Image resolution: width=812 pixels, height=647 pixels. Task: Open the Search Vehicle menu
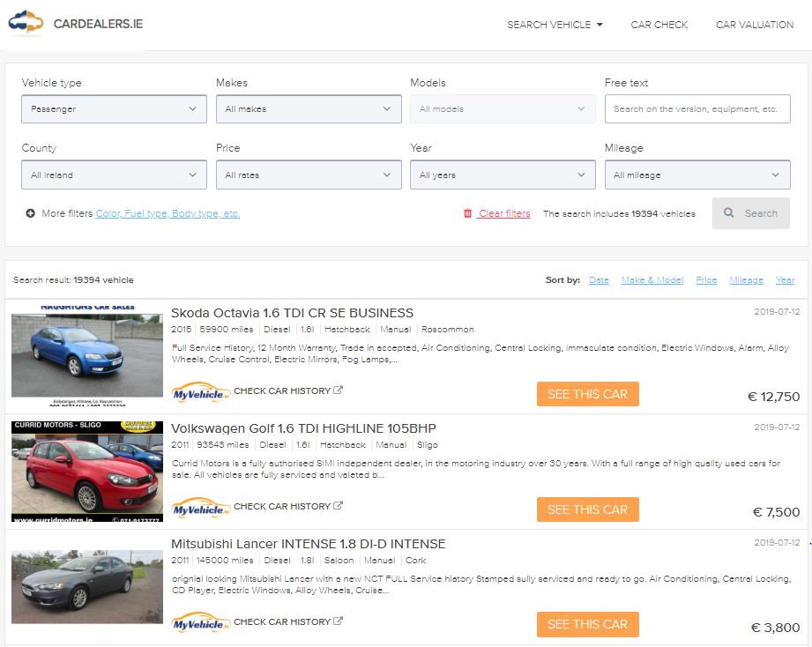click(x=555, y=25)
